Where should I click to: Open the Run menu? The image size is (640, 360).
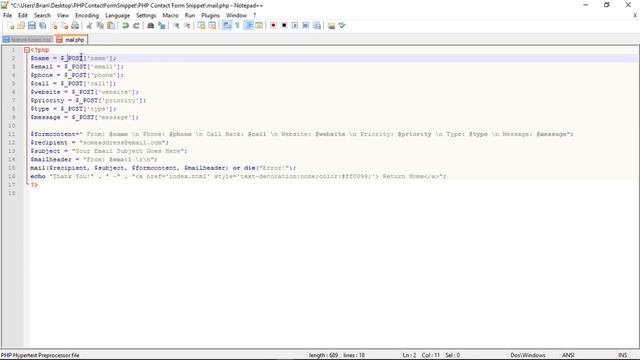pos(190,16)
